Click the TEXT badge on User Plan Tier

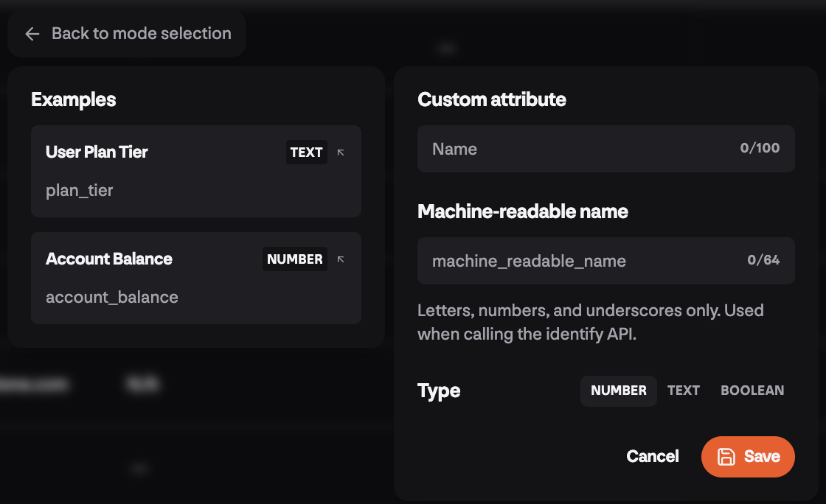coord(307,152)
